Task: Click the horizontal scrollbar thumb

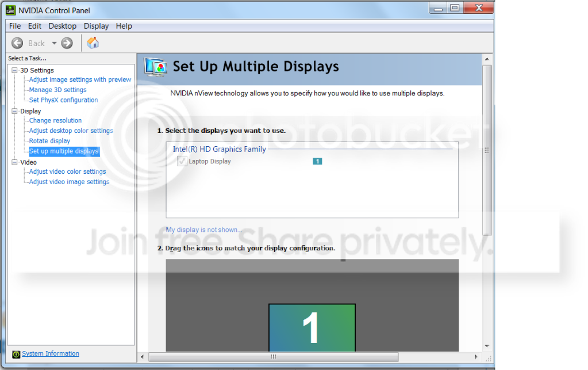Action: pyautogui.click(x=274, y=357)
